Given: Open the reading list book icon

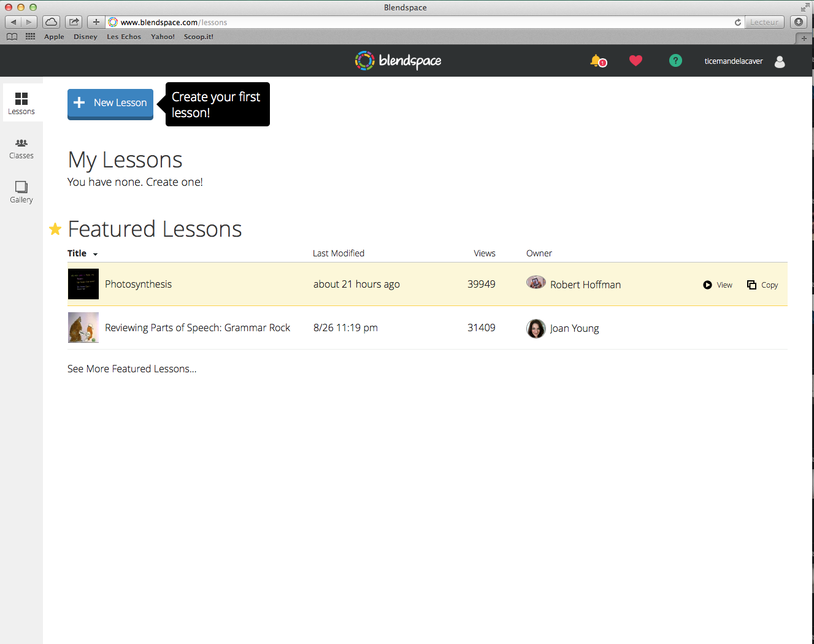Looking at the screenshot, I should pos(12,37).
